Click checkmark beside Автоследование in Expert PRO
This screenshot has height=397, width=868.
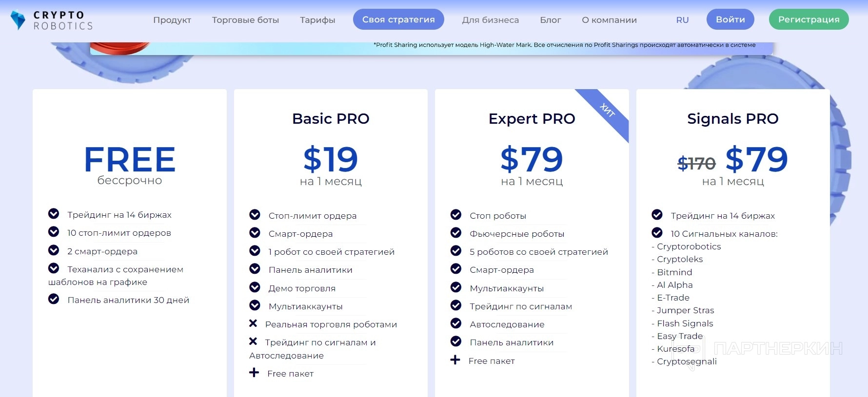(456, 323)
